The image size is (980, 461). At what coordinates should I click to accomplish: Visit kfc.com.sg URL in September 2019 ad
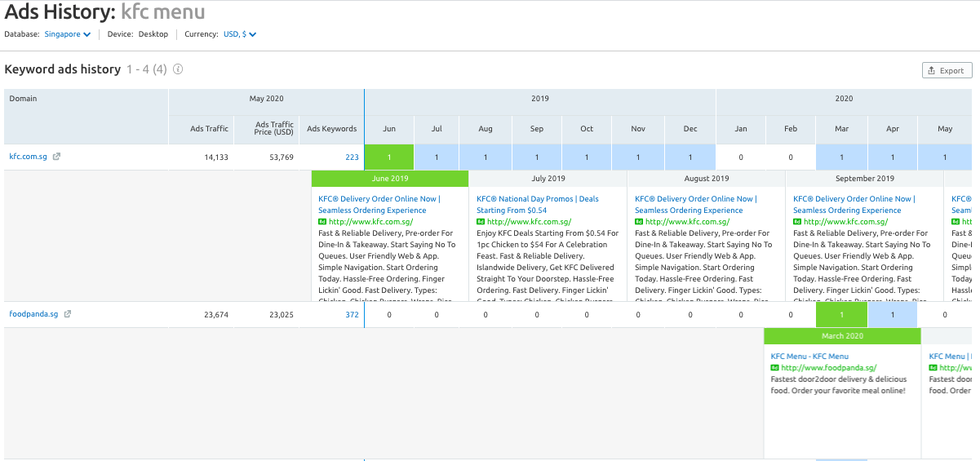845,221
